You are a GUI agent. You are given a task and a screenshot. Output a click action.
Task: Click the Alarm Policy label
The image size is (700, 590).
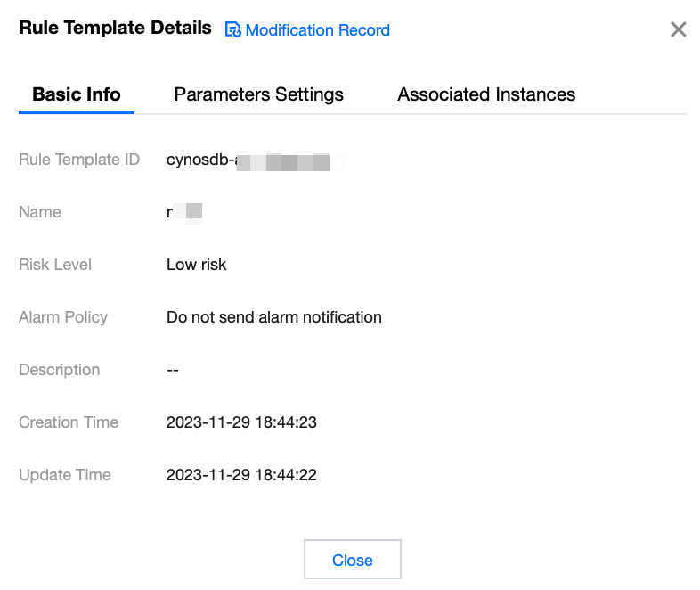coord(63,317)
